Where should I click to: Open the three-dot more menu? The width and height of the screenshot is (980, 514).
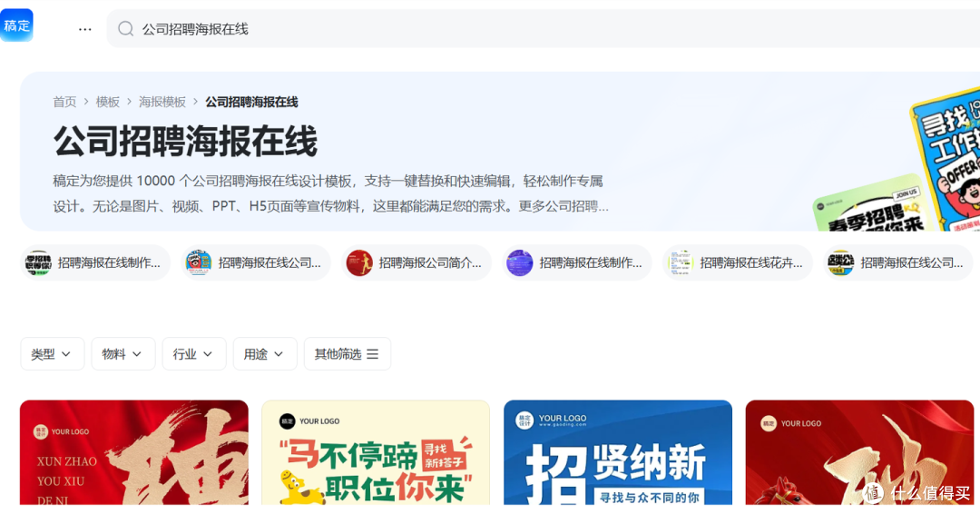(x=85, y=29)
